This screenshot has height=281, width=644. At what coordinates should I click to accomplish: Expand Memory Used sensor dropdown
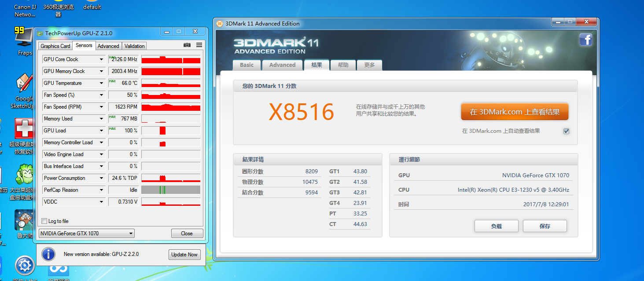tap(102, 119)
